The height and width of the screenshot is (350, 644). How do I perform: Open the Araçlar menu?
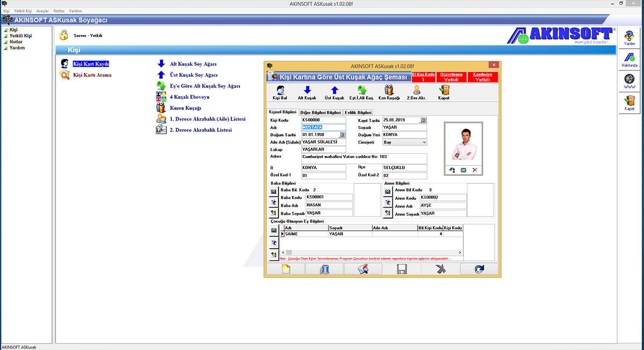tap(42, 11)
